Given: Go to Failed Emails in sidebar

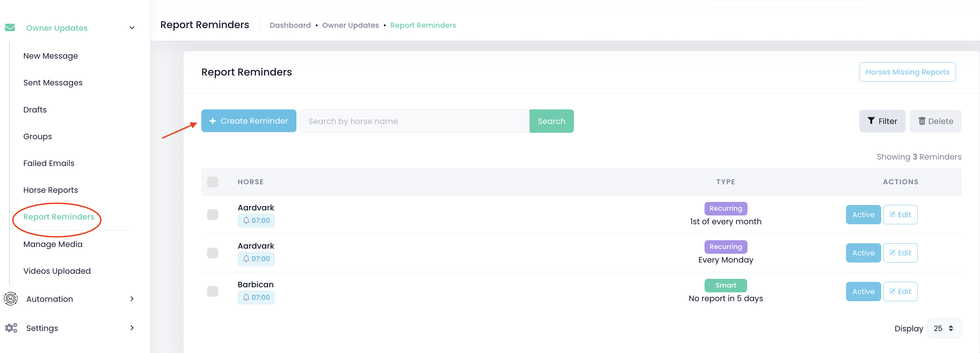Looking at the screenshot, I should click(49, 163).
